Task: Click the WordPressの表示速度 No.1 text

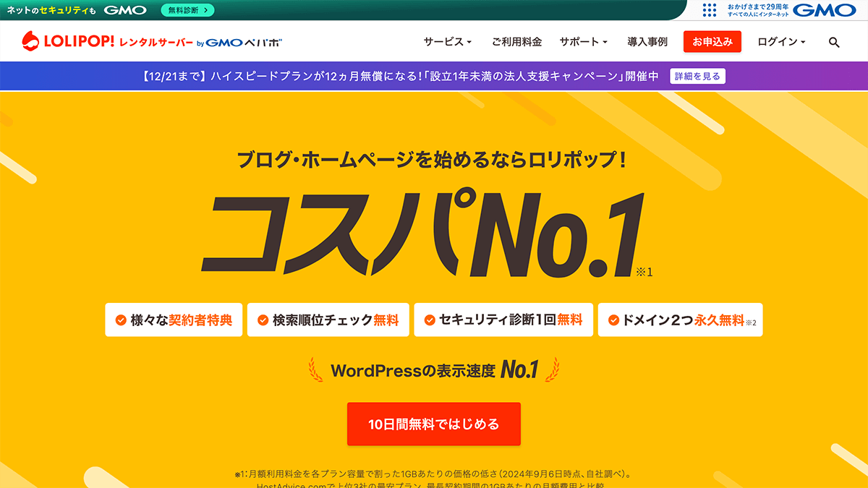Action: [434, 370]
